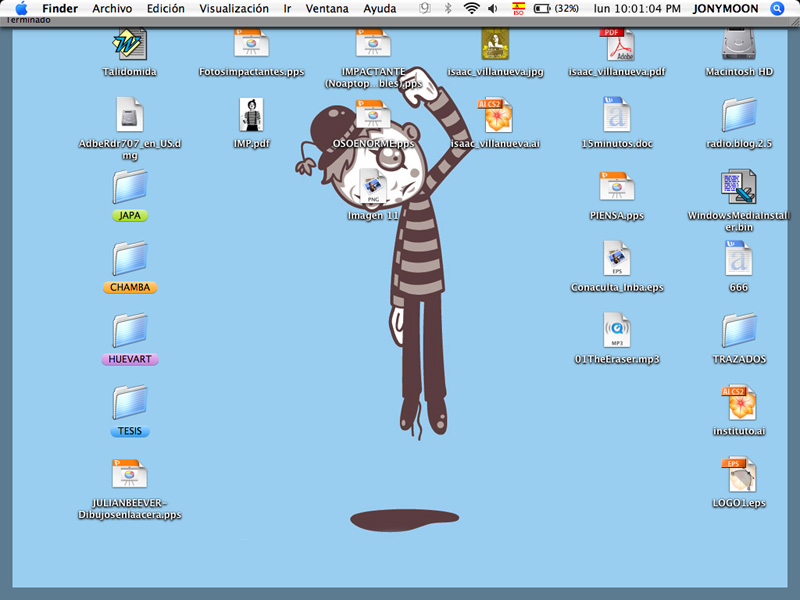Open the Edición menu
Viewport: 800px width, 600px height.
[x=165, y=9]
